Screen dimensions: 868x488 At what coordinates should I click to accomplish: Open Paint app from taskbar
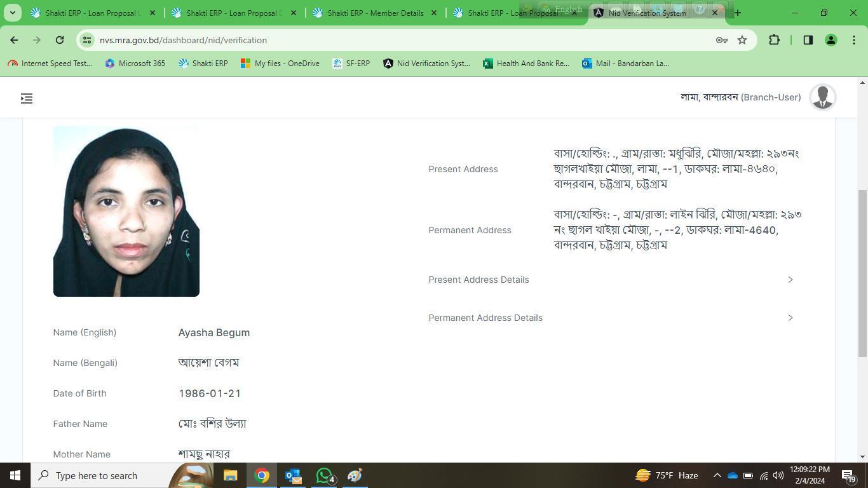pyautogui.click(x=355, y=475)
